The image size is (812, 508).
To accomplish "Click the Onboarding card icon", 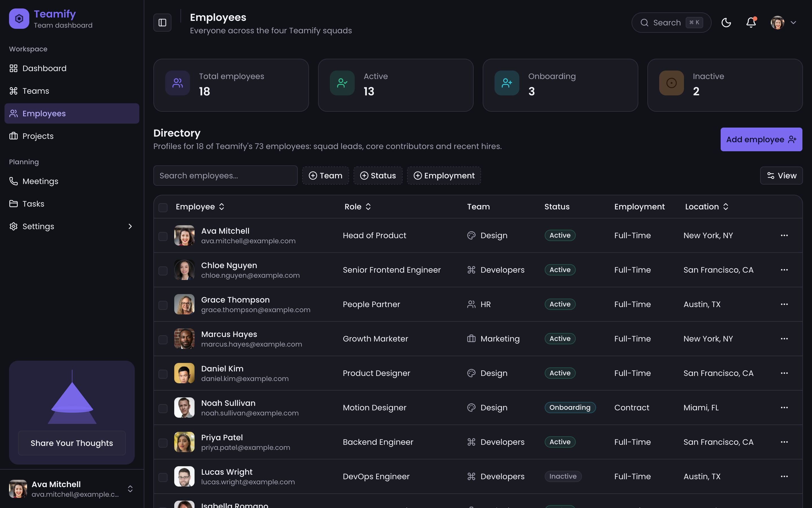I will point(507,83).
